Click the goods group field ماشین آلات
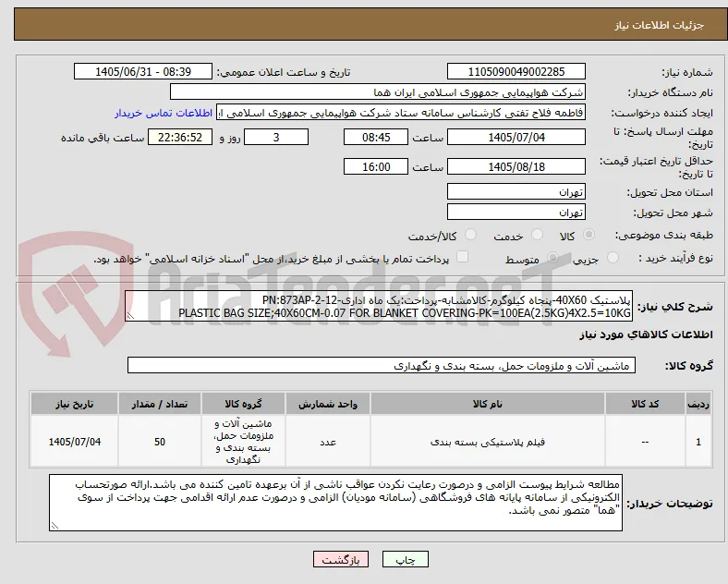 (382, 365)
